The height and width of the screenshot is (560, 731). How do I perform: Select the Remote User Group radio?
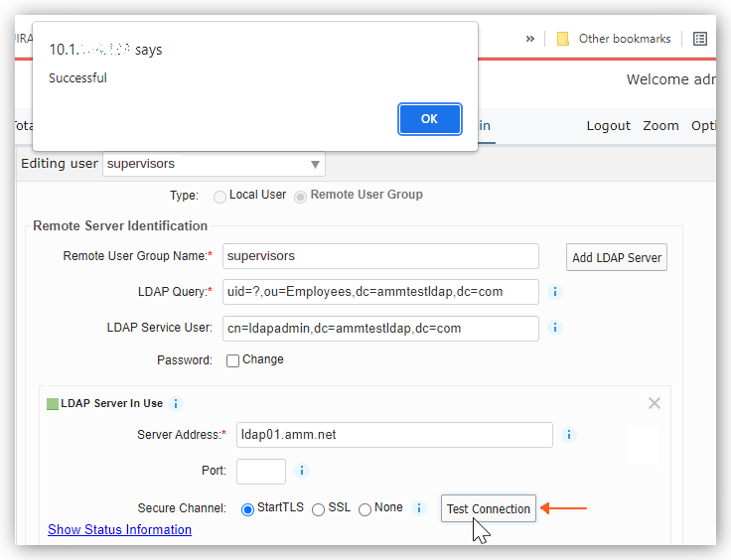(300, 197)
